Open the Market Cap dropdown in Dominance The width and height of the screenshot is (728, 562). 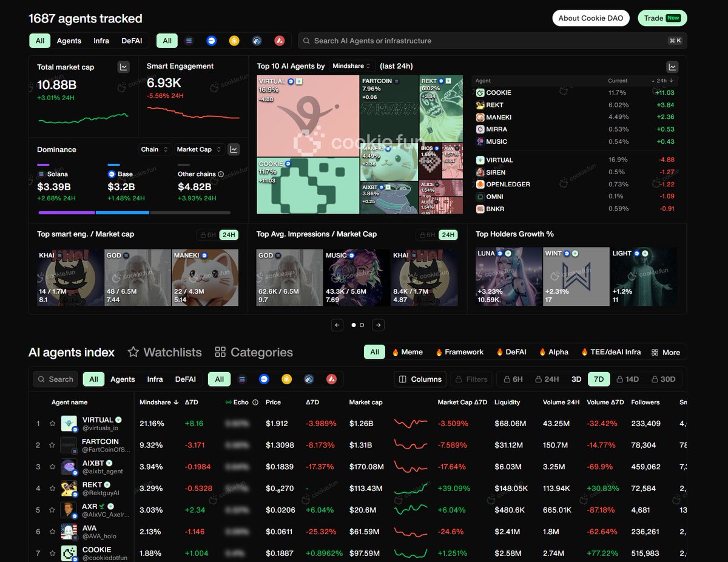coord(198,149)
